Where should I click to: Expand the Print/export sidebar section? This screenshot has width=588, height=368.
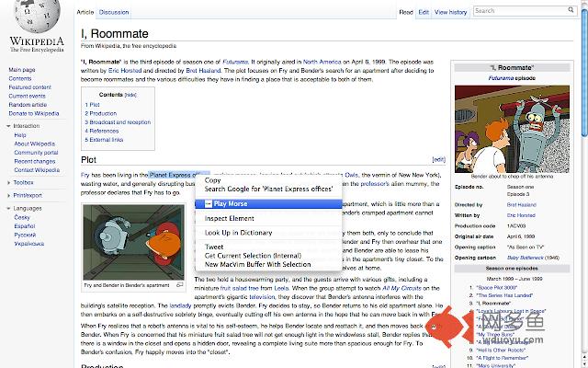click(10, 196)
